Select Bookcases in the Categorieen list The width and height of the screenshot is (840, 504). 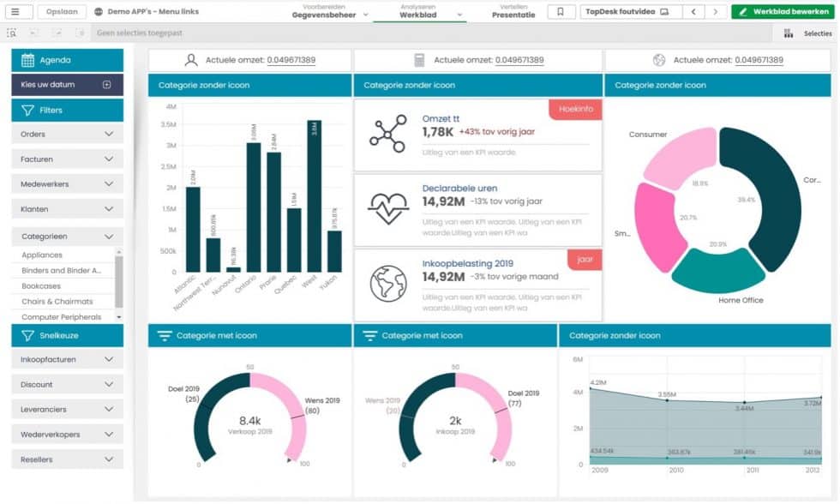point(41,286)
